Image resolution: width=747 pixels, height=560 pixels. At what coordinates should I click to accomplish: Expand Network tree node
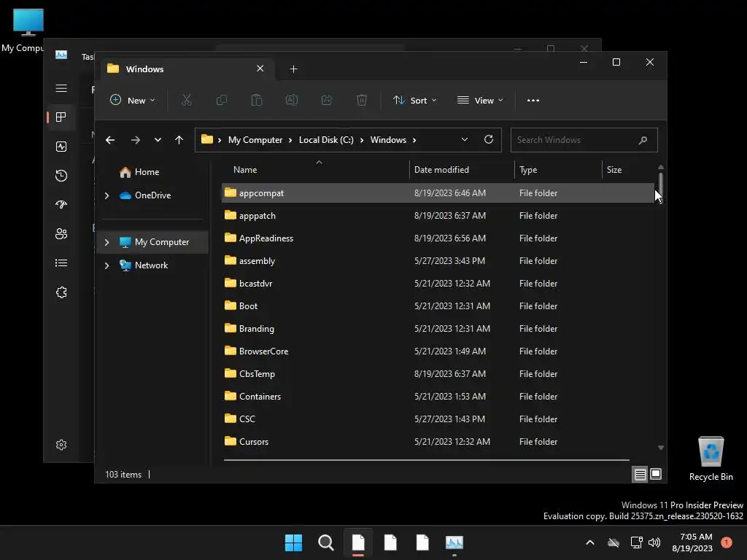[107, 265]
